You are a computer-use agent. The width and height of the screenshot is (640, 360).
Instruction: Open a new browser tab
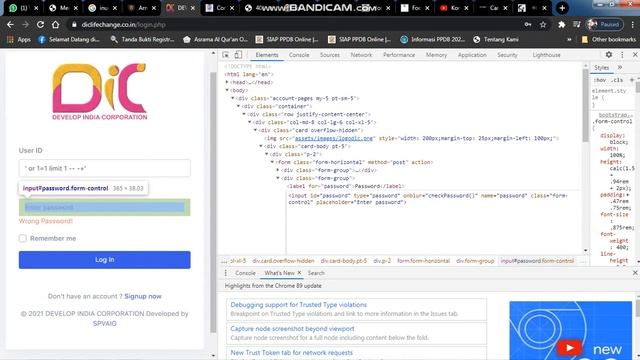pyautogui.click(x=562, y=8)
